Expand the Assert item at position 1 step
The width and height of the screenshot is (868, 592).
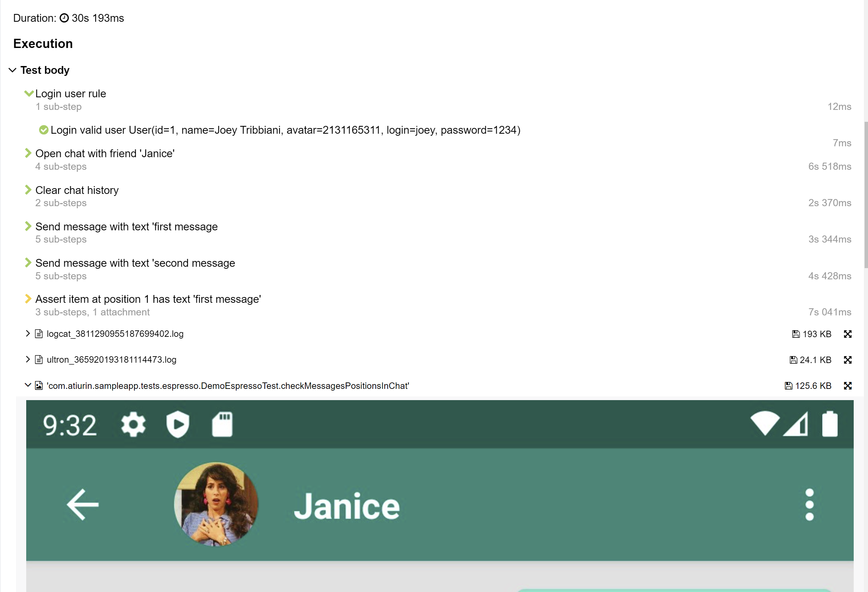[28, 299]
